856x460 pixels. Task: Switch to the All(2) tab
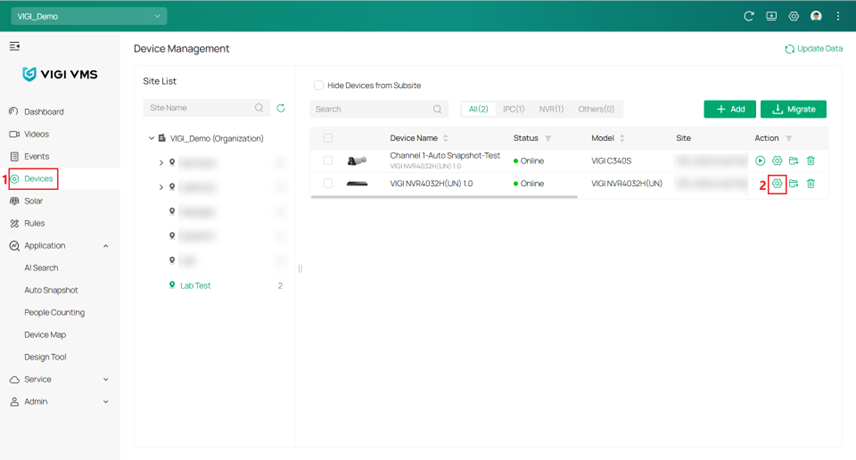pyautogui.click(x=479, y=109)
